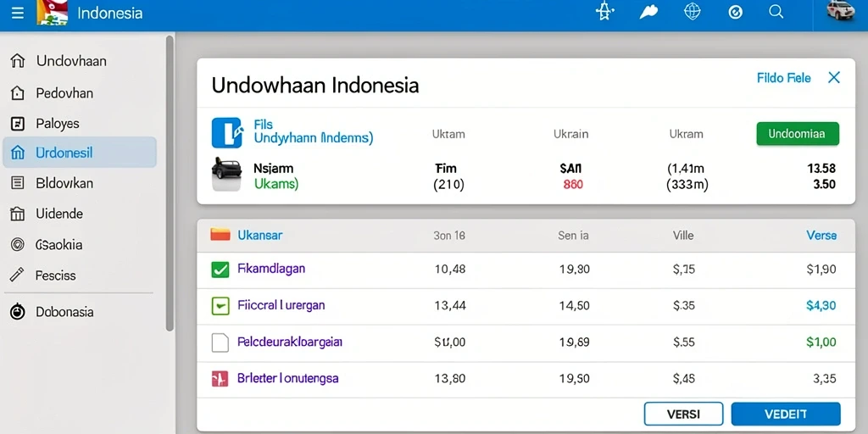Image resolution: width=868 pixels, height=434 pixels.
Task: Click the Fildo Fiele link
Action: (x=784, y=78)
